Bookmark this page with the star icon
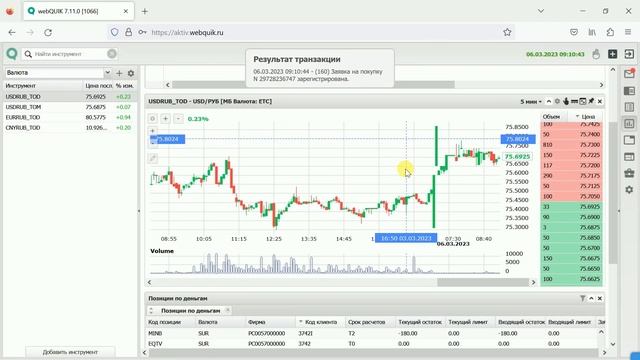Screen dimensions: 640x360 click(x=507, y=32)
